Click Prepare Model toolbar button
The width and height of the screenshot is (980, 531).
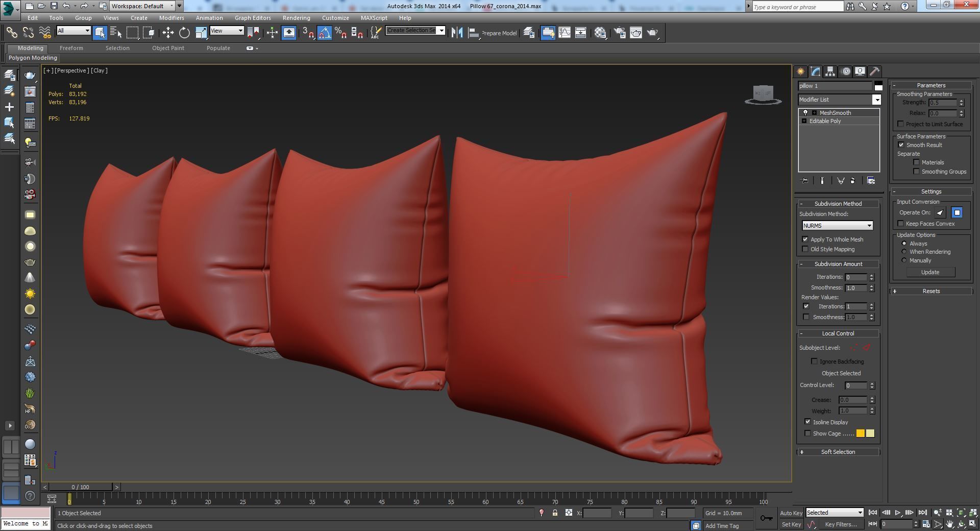(499, 33)
